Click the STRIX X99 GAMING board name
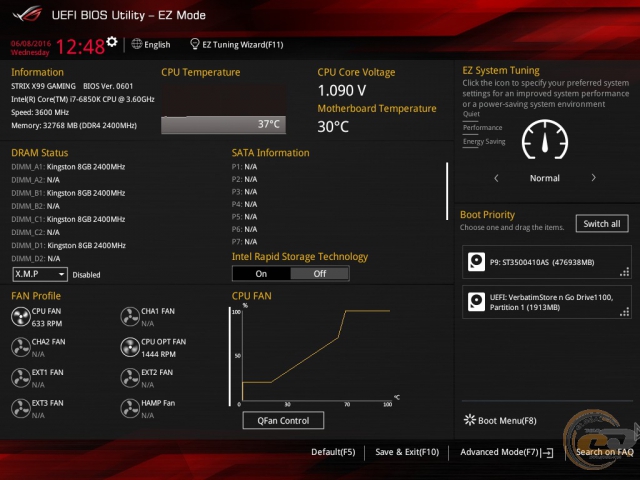The height and width of the screenshot is (480, 640). coord(43,86)
